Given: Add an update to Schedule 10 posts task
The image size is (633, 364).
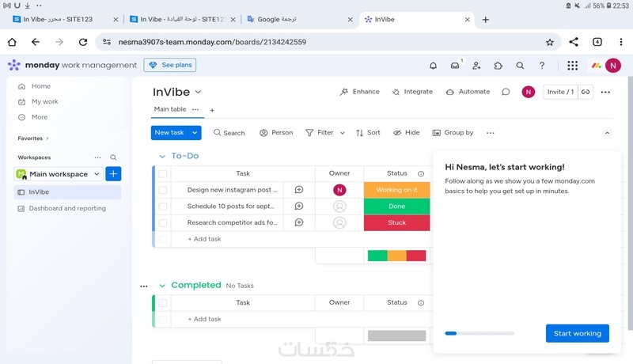Looking at the screenshot, I should click(299, 207).
